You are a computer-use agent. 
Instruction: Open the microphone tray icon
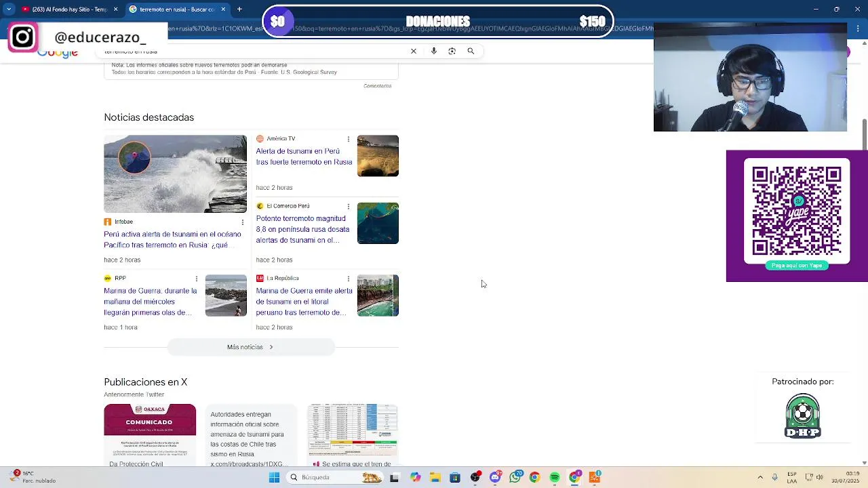point(774,477)
